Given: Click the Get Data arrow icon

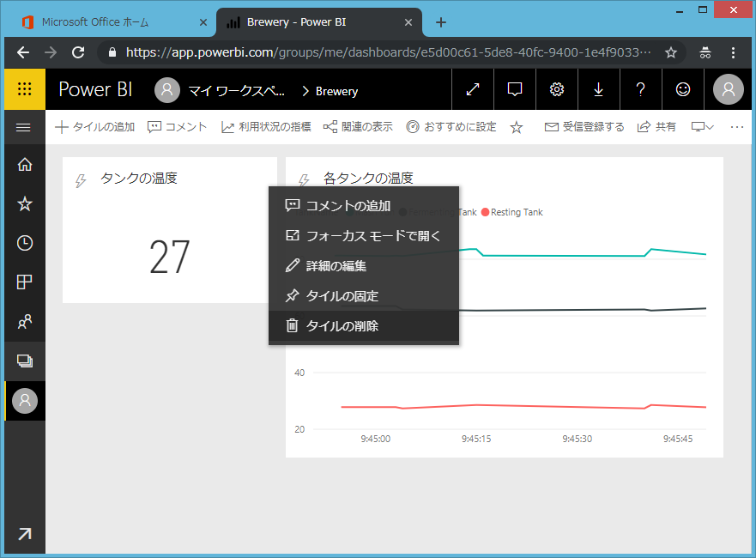Looking at the screenshot, I should click(x=25, y=533).
